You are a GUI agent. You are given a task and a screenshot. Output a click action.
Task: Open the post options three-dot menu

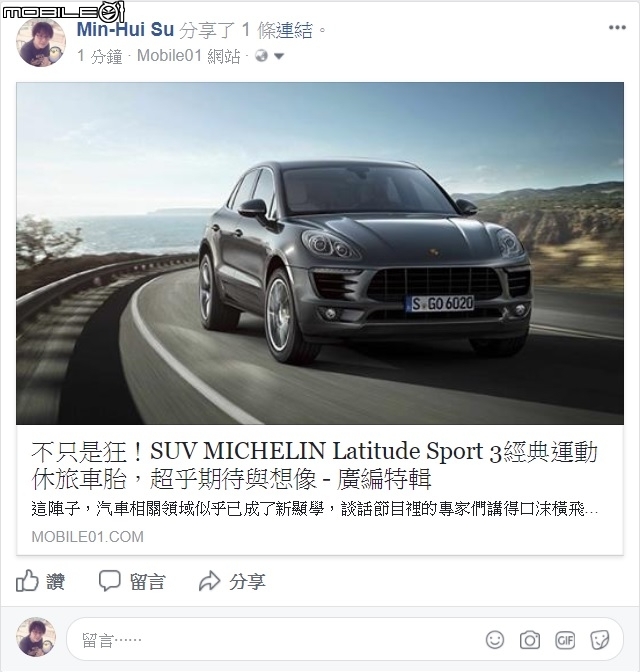(617, 27)
